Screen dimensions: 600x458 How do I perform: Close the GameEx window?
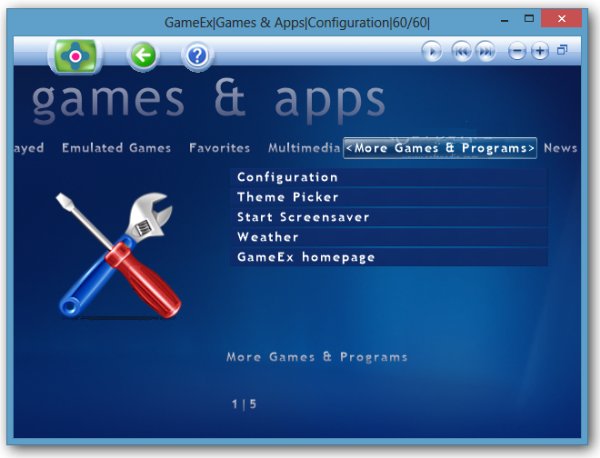561,18
